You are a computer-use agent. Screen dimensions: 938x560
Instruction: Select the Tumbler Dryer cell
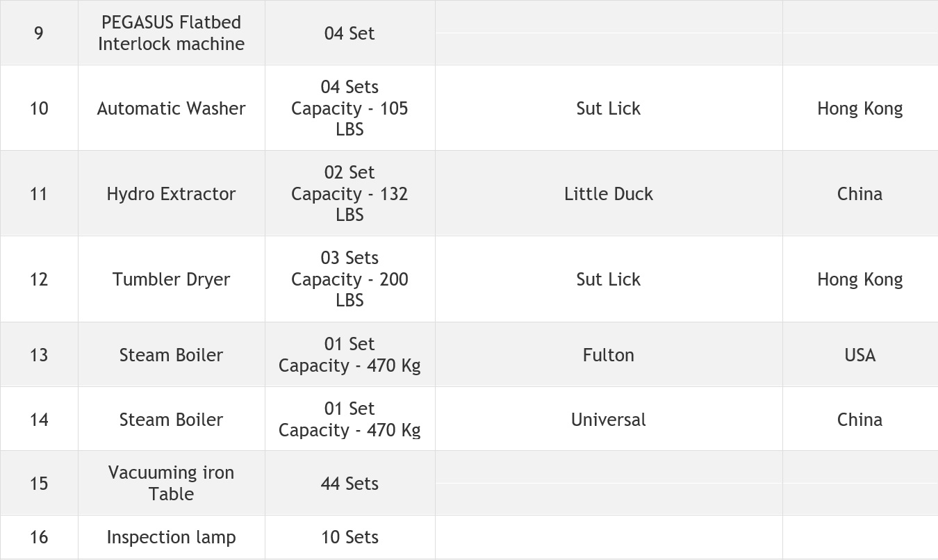[171, 279]
